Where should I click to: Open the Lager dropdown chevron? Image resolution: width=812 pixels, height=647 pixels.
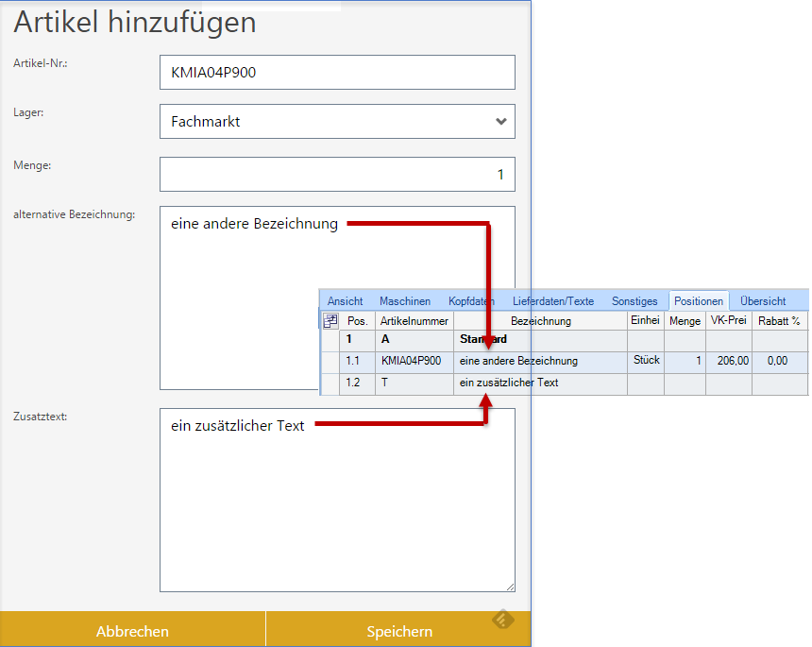[x=500, y=121]
